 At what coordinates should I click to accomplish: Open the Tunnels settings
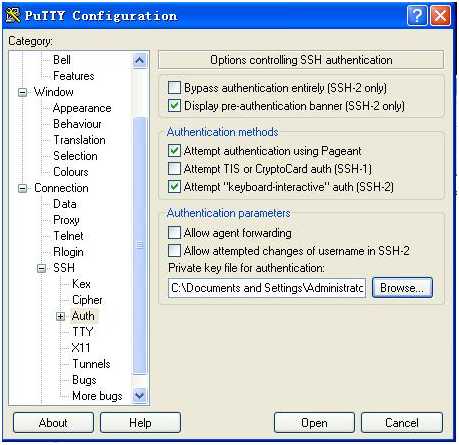point(91,364)
